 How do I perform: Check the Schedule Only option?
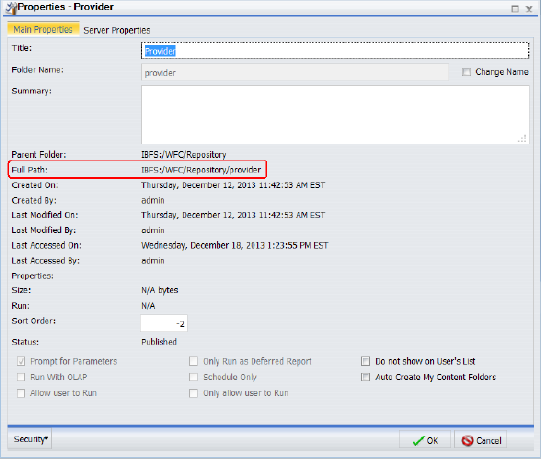[x=194, y=377]
